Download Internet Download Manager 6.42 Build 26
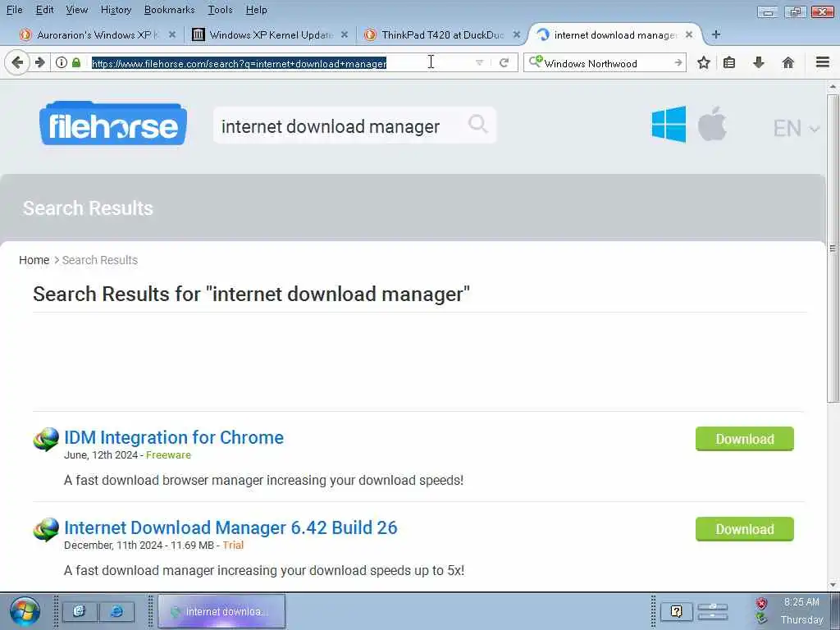840x630 pixels. click(x=745, y=529)
